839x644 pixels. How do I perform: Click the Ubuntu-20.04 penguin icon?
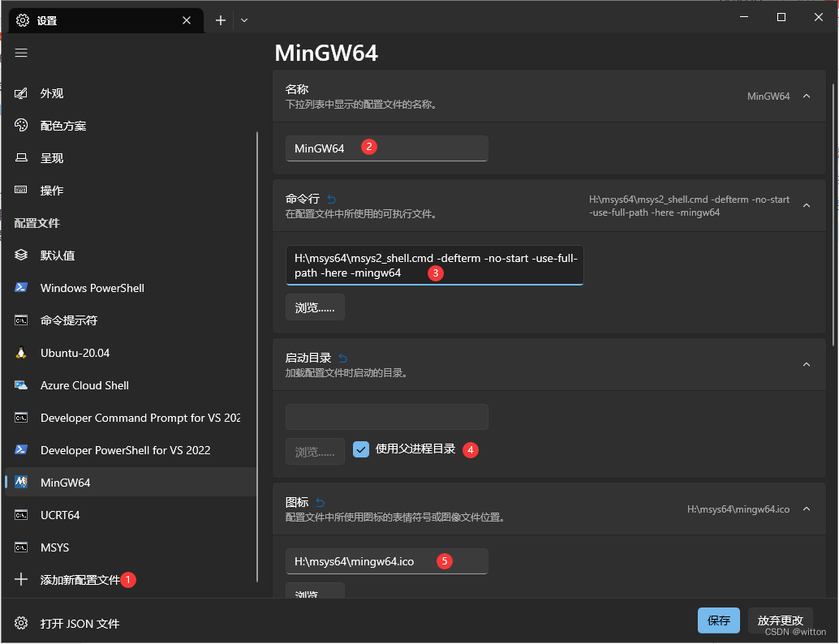(21, 353)
